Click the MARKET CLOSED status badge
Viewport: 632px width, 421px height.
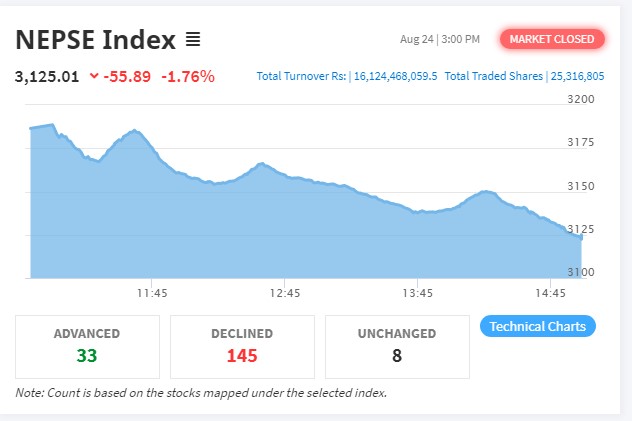(x=552, y=39)
